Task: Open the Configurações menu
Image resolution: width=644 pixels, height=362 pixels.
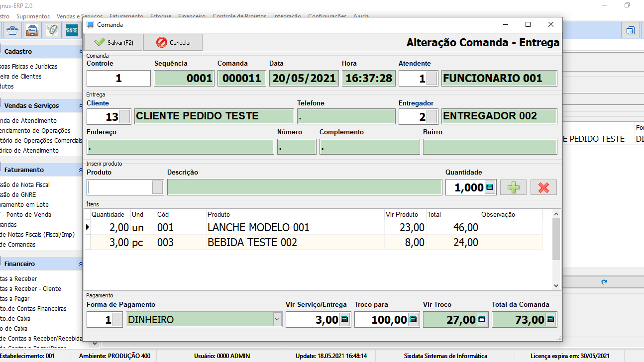Action: click(327, 16)
